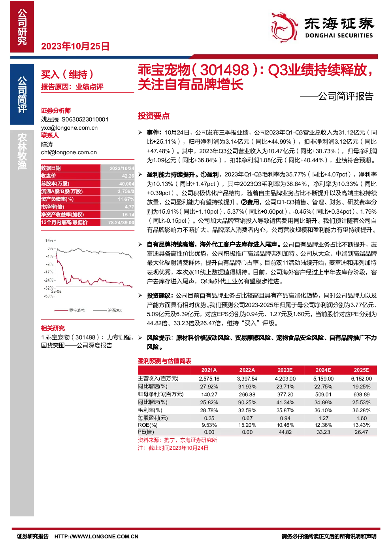Click the 投资要点 section heading
The height and width of the screenshot is (555, 392).
click(154, 116)
